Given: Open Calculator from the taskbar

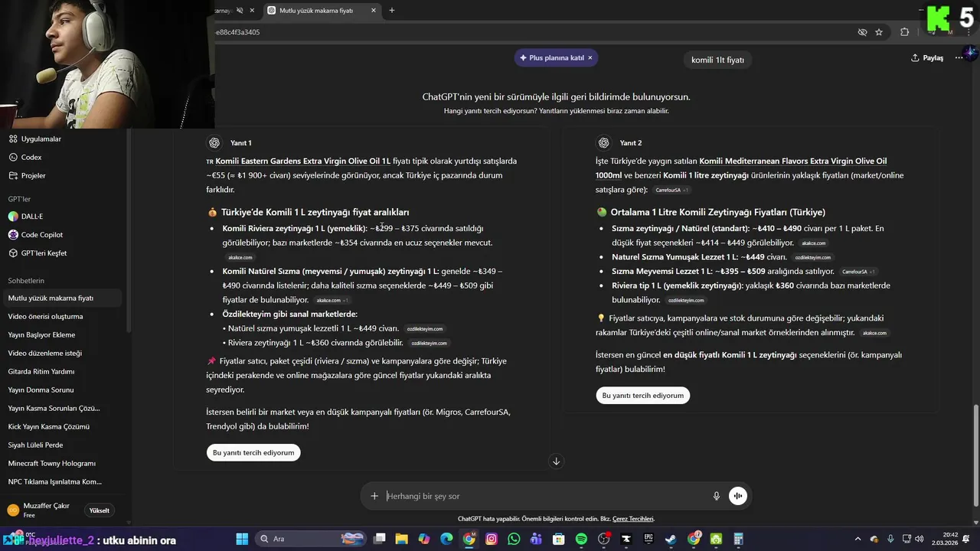Looking at the screenshot, I should (738, 539).
